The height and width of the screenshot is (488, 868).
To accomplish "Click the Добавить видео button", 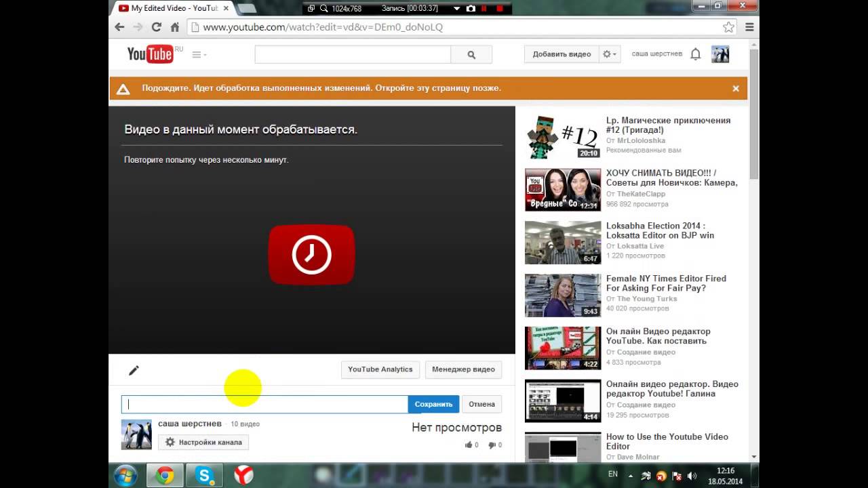I will pos(561,54).
